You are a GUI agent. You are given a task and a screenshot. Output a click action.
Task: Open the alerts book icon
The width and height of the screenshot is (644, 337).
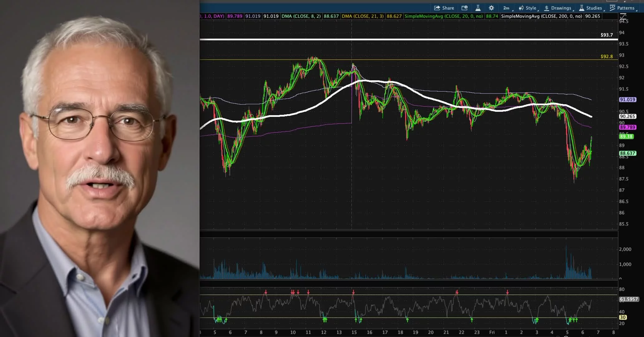(x=464, y=8)
